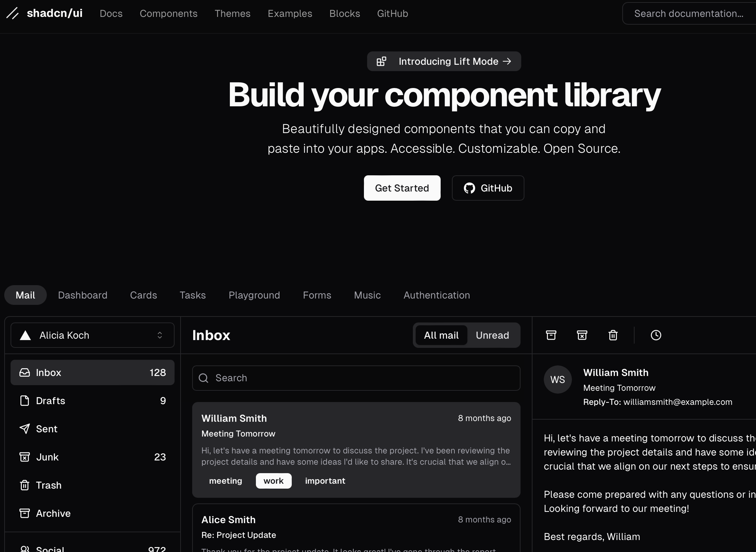The image size is (756, 552).
Task: Click the move-to-junk icon in mail toolbar
Action: (582, 335)
